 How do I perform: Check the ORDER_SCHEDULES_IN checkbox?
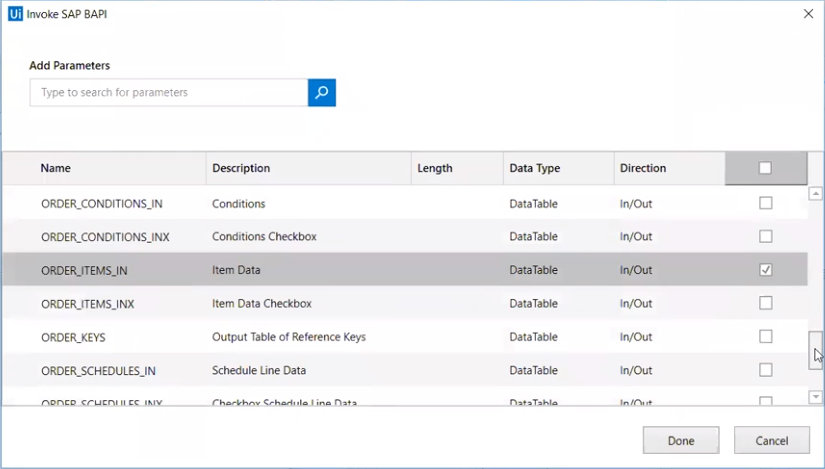pos(766,370)
